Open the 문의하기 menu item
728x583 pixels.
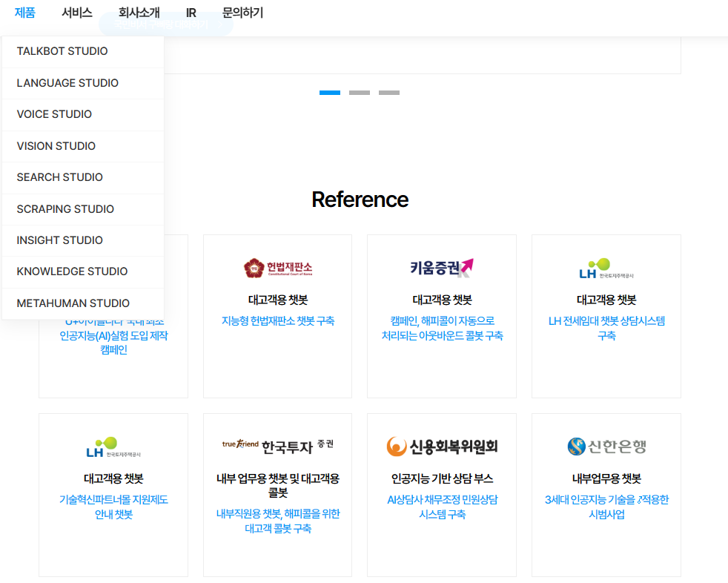pyautogui.click(x=242, y=13)
